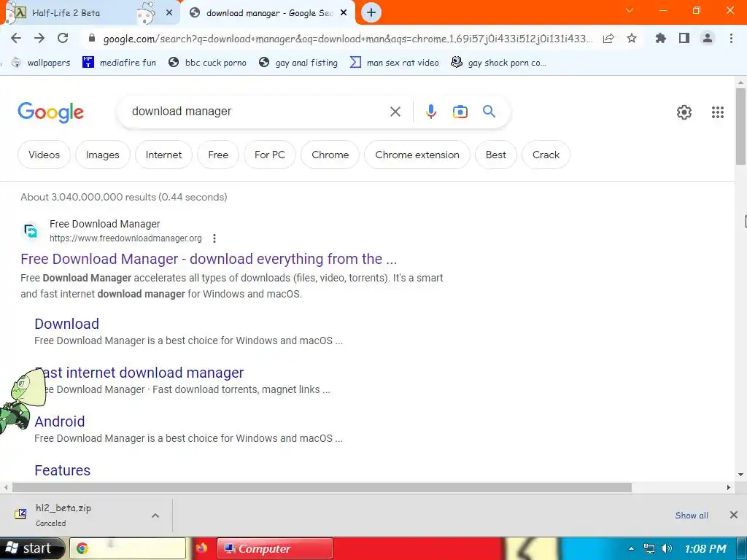Viewport: 747px width, 560px height.
Task: Open three-dot options for freedownloadmanager.org result
Action: point(214,238)
